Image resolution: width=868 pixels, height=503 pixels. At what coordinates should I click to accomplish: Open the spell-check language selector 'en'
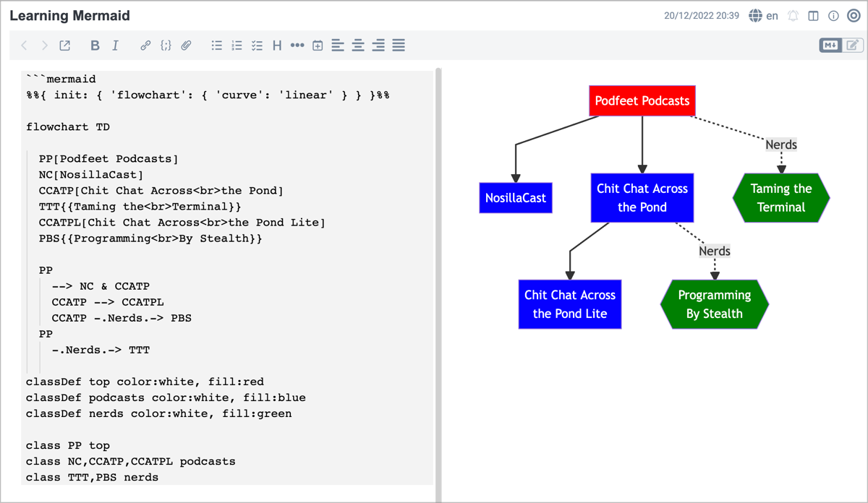764,16
